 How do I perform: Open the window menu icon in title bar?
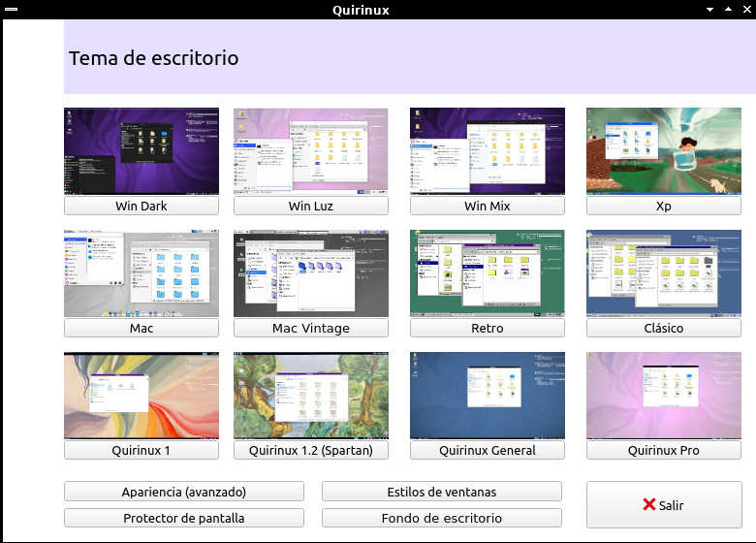point(11,9)
